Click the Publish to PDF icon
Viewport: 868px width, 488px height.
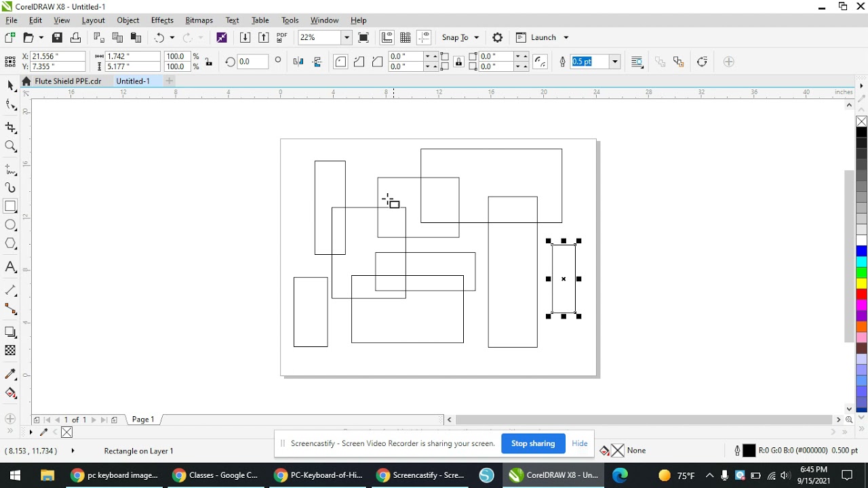282,37
